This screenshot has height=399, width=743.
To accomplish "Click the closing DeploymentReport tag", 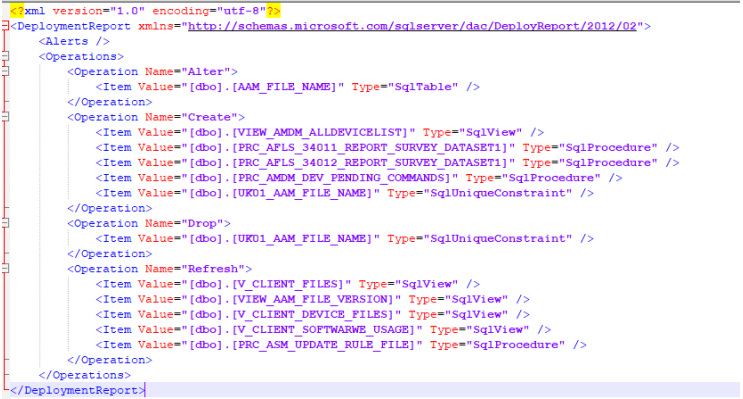I will pos(77,390).
